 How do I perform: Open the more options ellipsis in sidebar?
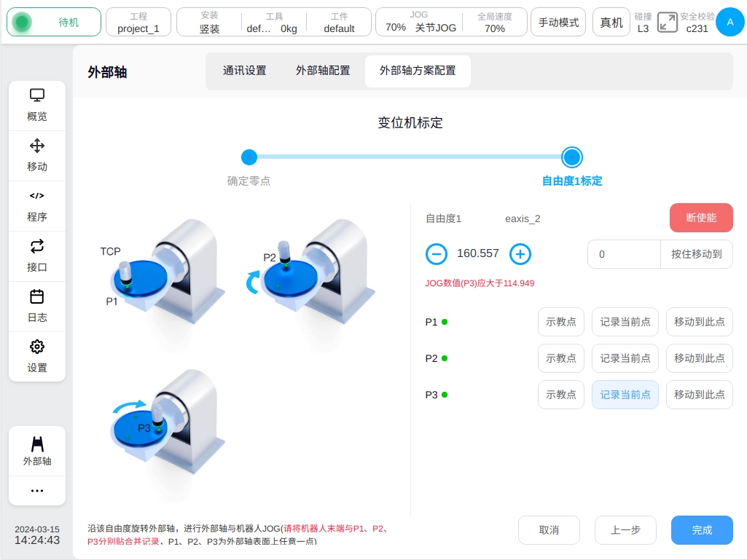(37, 491)
